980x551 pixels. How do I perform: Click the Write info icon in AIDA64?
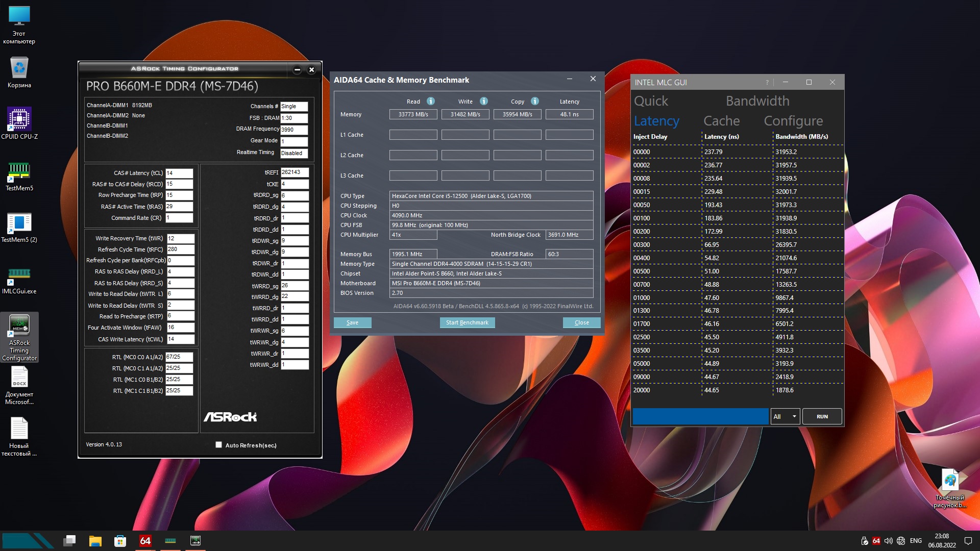tap(483, 101)
